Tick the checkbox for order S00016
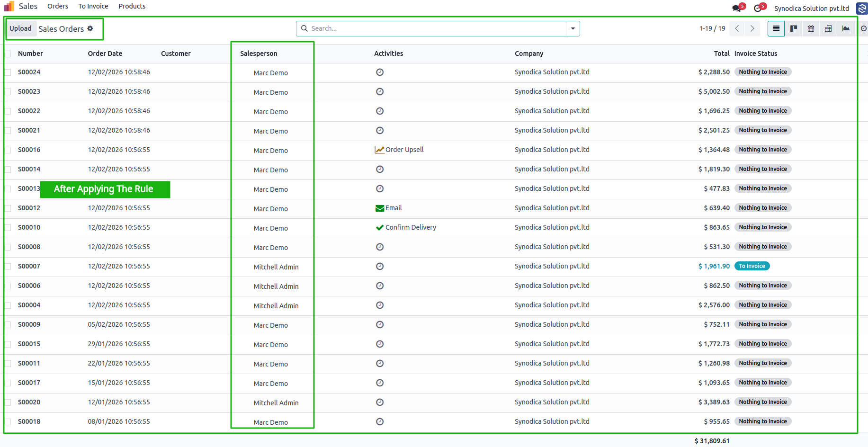Viewport: 868px width, 447px height. [x=8, y=150]
